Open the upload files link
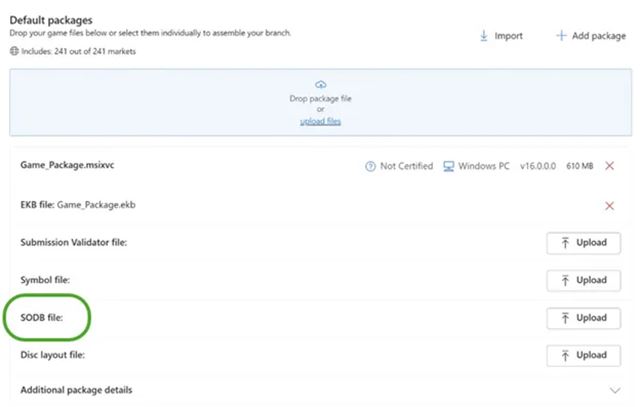Screen dimensions: 640x407 click(320, 121)
